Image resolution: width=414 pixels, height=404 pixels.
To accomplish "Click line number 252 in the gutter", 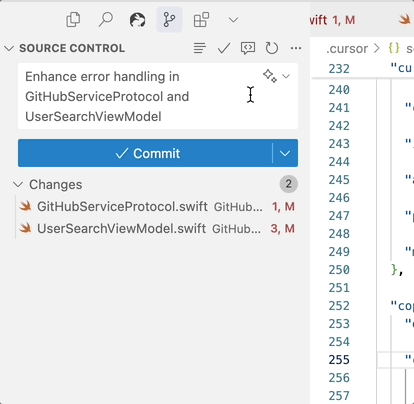I will (339, 306).
